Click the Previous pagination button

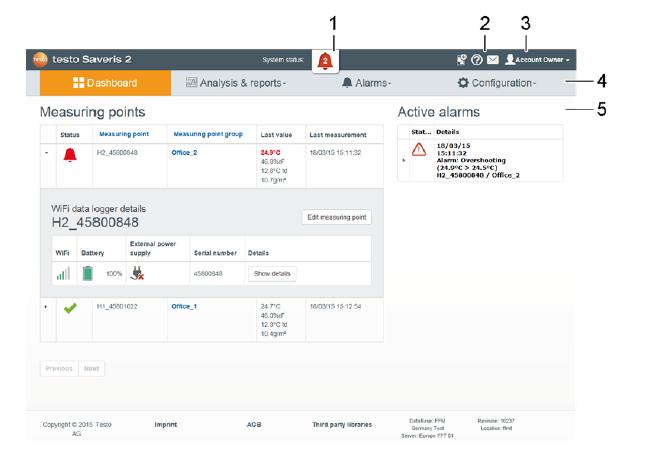pyautogui.click(x=59, y=369)
